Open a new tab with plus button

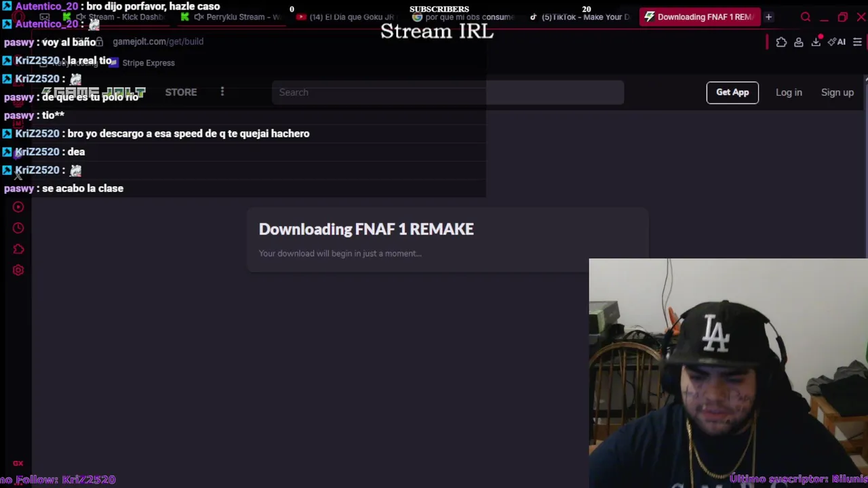tap(768, 17)
